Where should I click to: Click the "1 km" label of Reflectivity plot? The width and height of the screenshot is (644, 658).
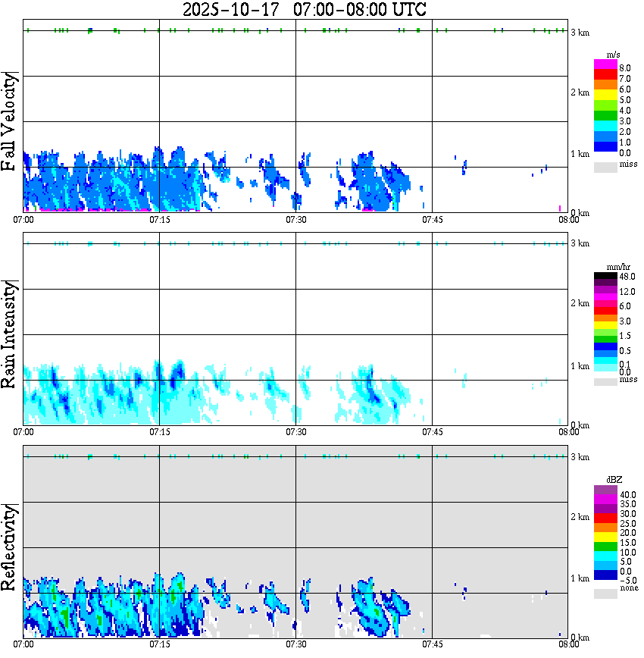tap(580, 578)
